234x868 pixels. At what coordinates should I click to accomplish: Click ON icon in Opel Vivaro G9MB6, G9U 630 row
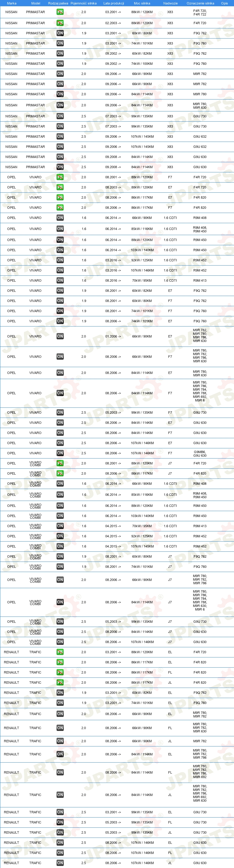60,453
